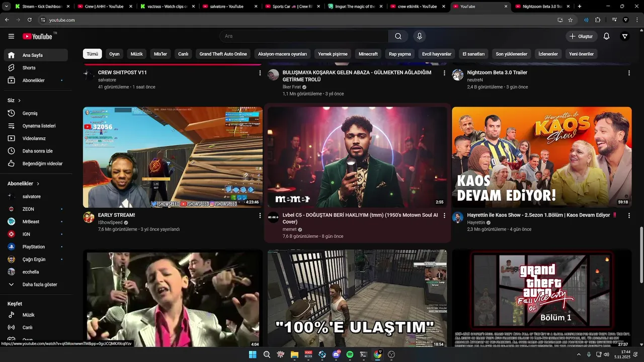Open the YouTube hamburger guide menu
The height and width of the screenshot is (362, 644).
[x=11, y=36]
